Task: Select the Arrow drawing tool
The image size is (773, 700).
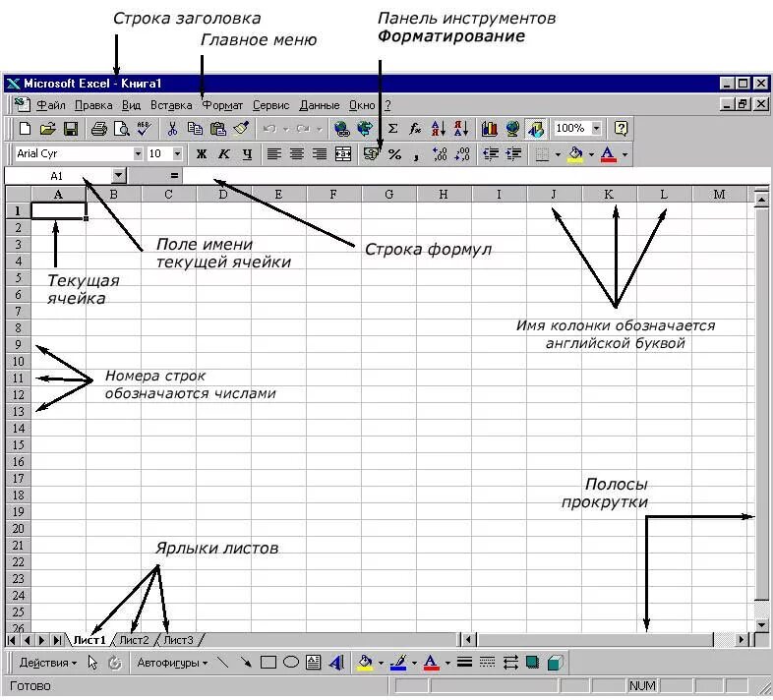Action: (x=245, y=663)
